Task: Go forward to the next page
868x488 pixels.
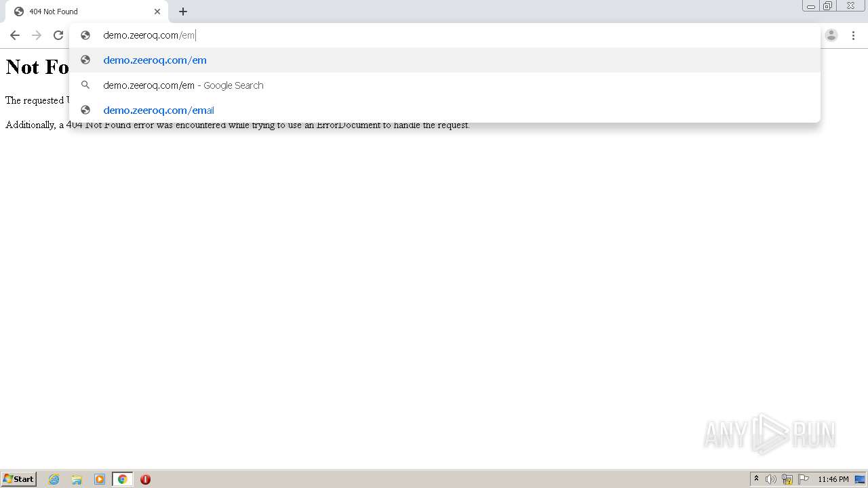Action: (37, 35)
